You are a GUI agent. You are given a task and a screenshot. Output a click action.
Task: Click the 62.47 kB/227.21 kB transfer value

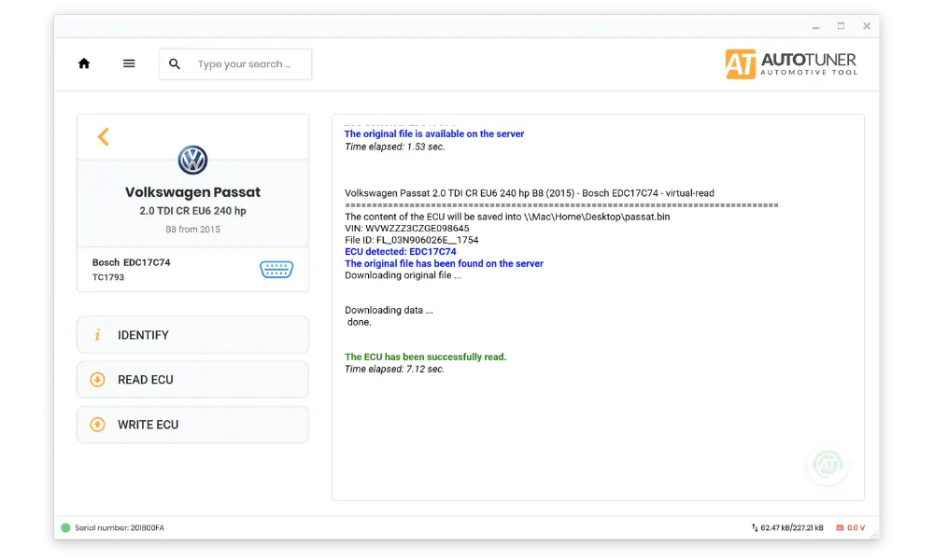tap(792, 528)
